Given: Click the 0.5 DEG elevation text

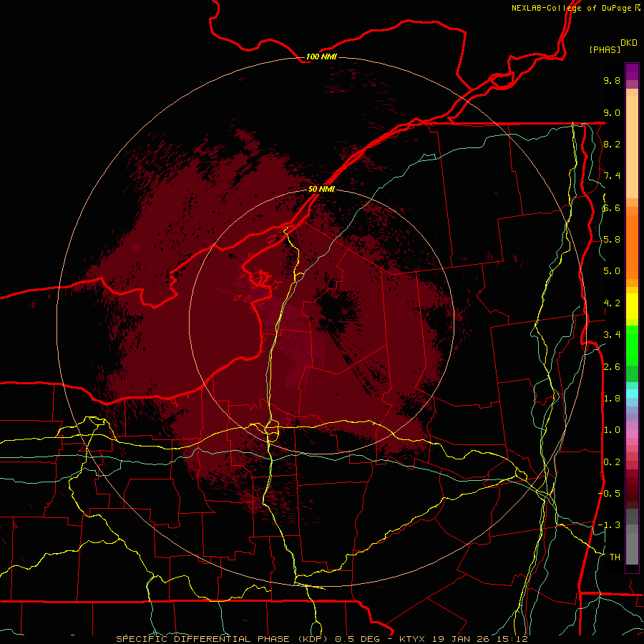Looking at the screenshot, I should [359, 639].
